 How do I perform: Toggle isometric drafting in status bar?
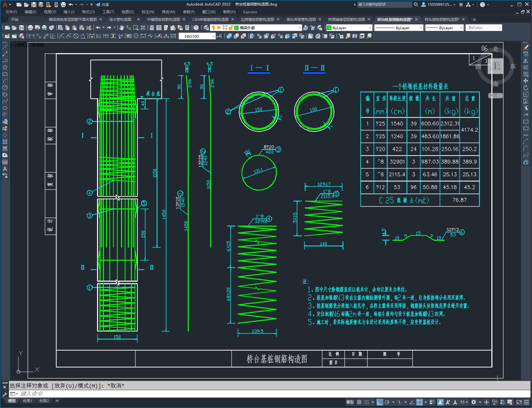point(400,402)
